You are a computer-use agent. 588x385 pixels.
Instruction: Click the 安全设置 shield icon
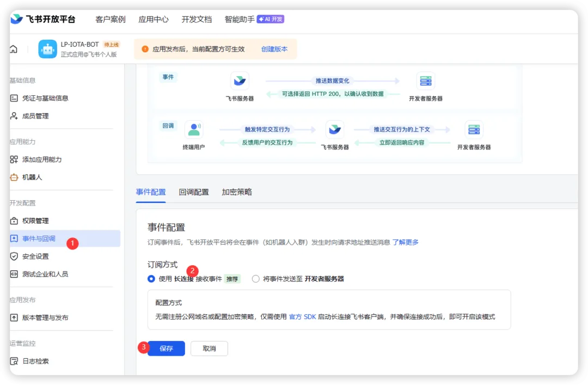point(14,256)
